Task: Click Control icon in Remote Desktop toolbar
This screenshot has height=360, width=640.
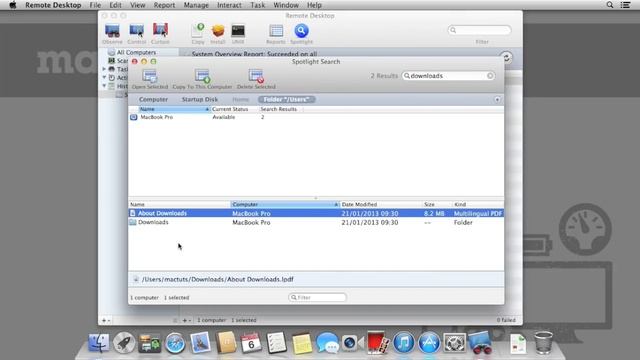Action: point(136,31)
